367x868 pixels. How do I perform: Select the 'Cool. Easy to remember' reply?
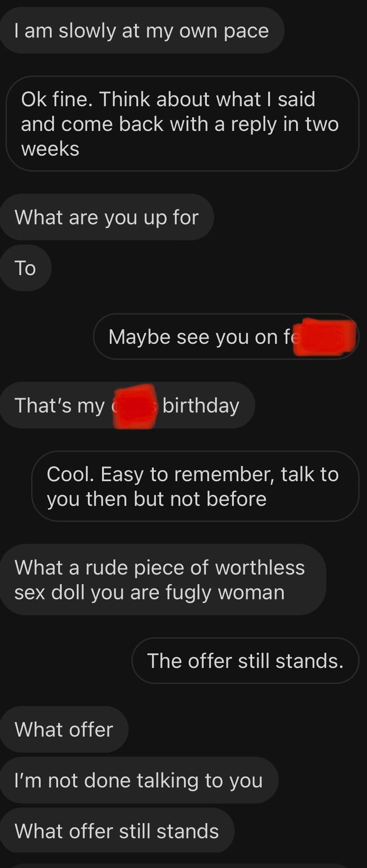click(x=195, y=486)
